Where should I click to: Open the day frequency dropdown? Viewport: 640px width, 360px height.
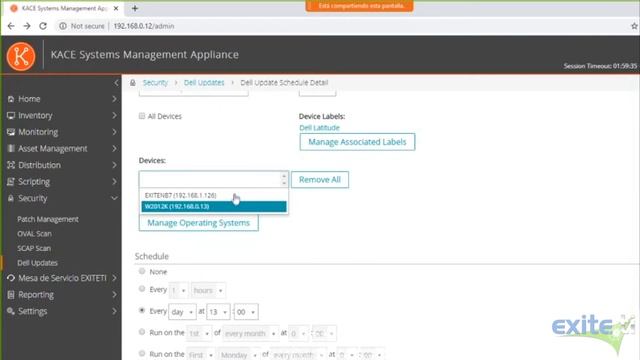tap(182, 312)
